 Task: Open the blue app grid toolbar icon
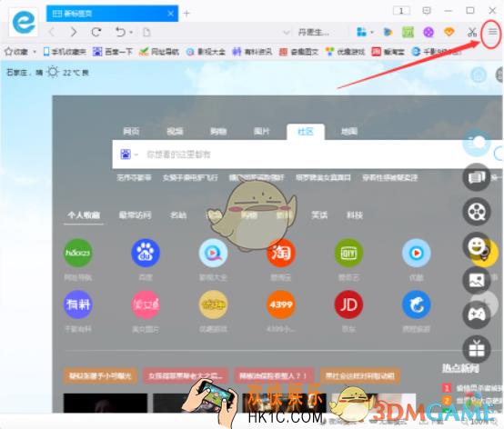click(361, 32)
